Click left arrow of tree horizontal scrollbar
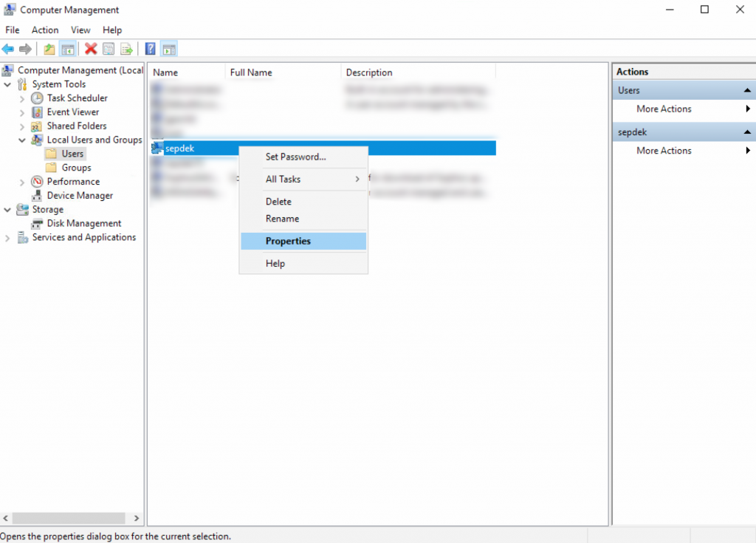 tap(5, 518)
